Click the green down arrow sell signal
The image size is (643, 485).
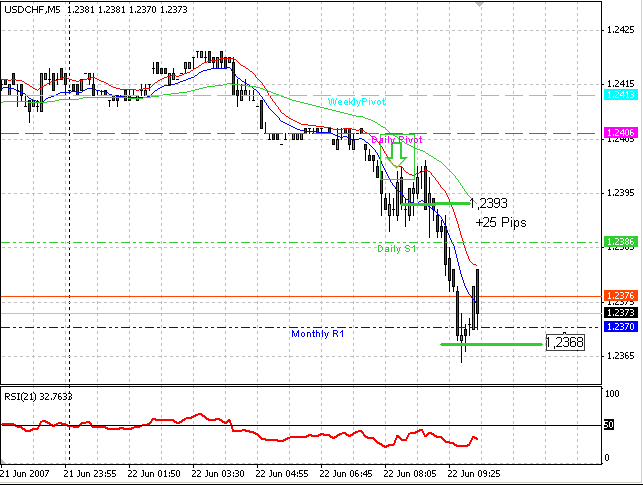pos(397,155)
